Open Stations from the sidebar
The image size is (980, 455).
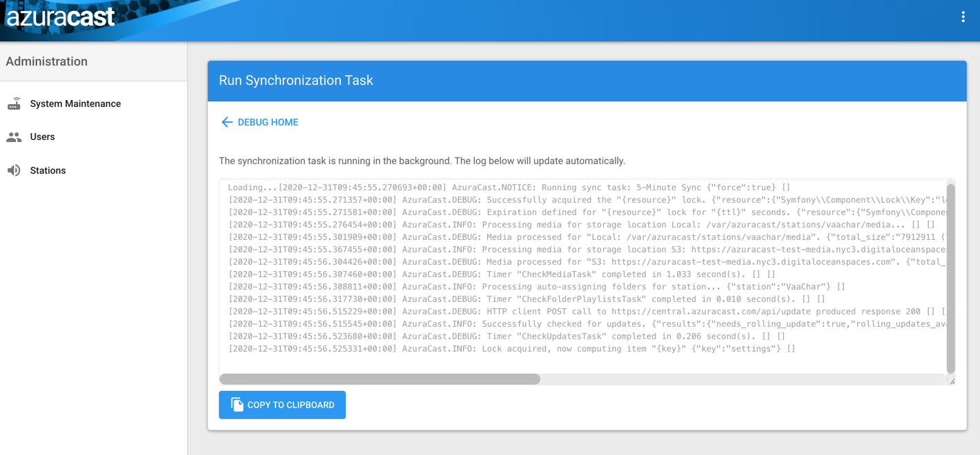click(x=48, y=170)
